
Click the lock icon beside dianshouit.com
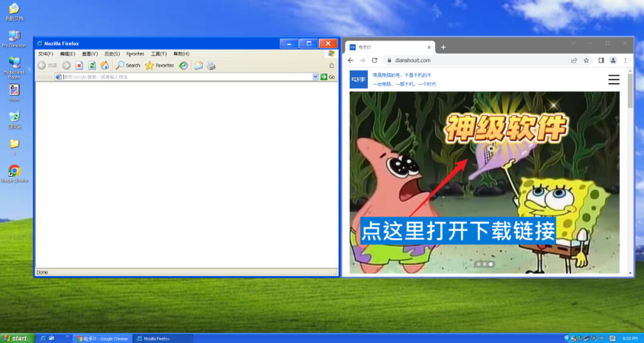[x=389, y=60]
